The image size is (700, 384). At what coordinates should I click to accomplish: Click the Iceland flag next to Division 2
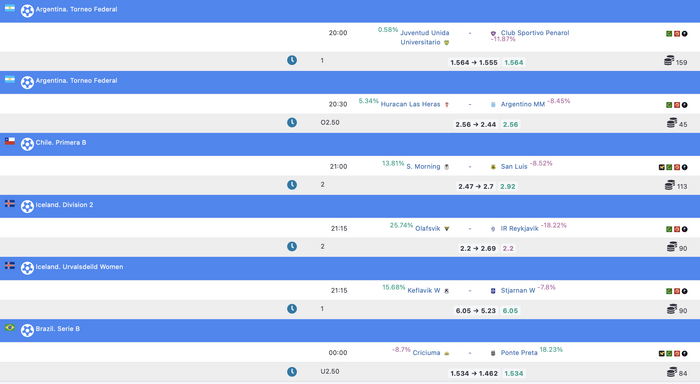[10, 204]
